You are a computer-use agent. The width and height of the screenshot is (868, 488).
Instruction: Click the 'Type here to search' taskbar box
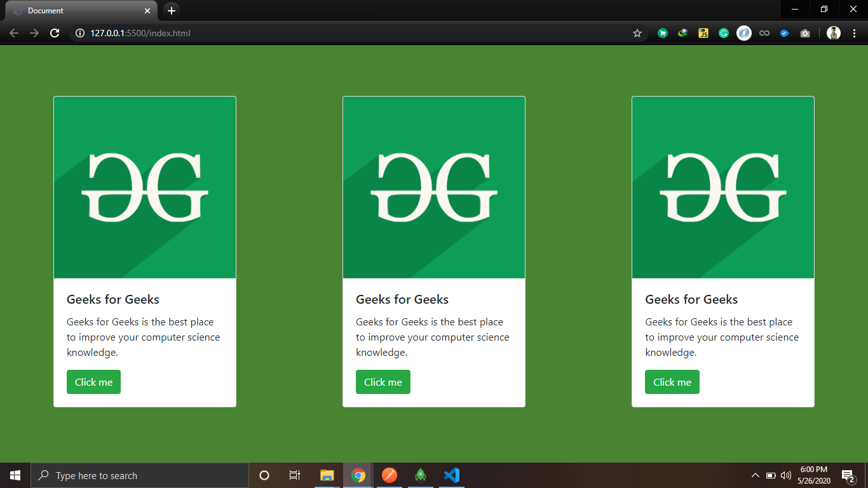(140, 475)
